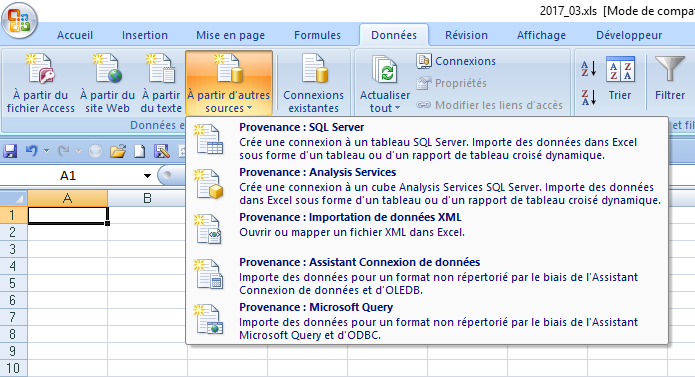Open folder icon in quick access toolbar

click(118, 152)
